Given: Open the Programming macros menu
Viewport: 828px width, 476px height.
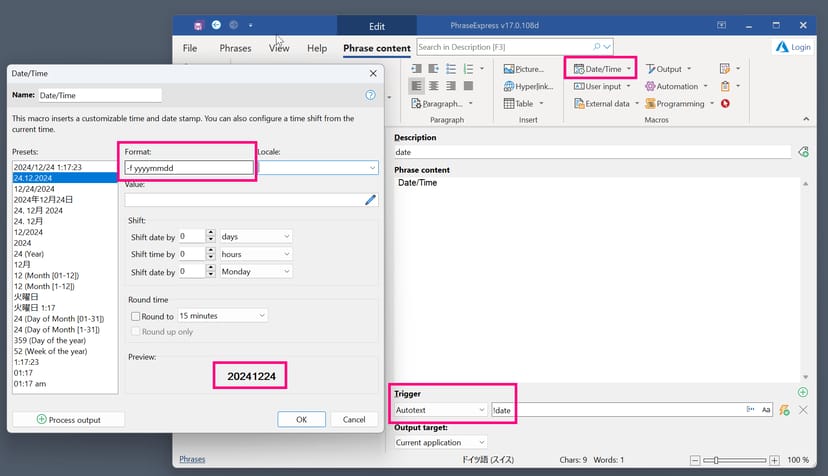Looking at the screenshot, I should click(x=679, y=103).
